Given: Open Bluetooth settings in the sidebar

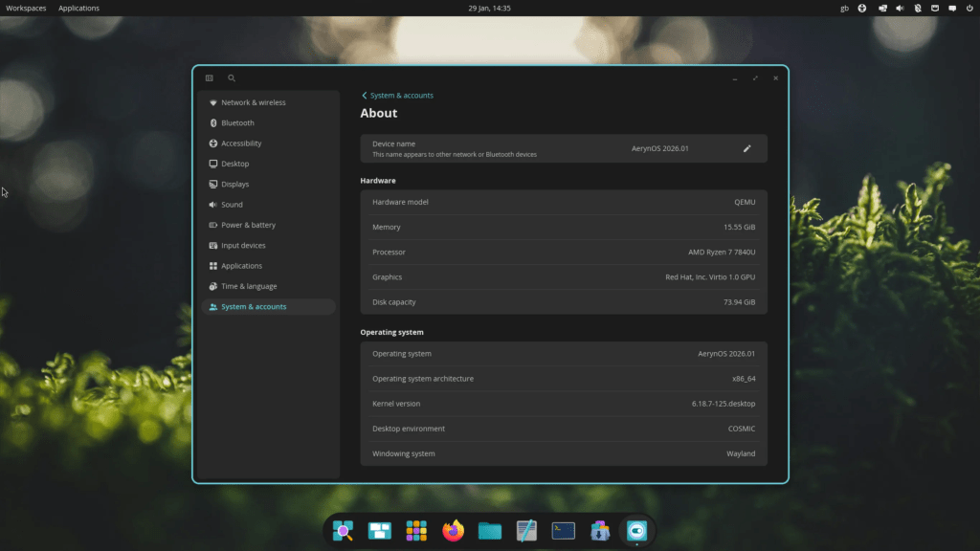Looking at the screenshot, I should pyautogui.click(x=234, y=122).
